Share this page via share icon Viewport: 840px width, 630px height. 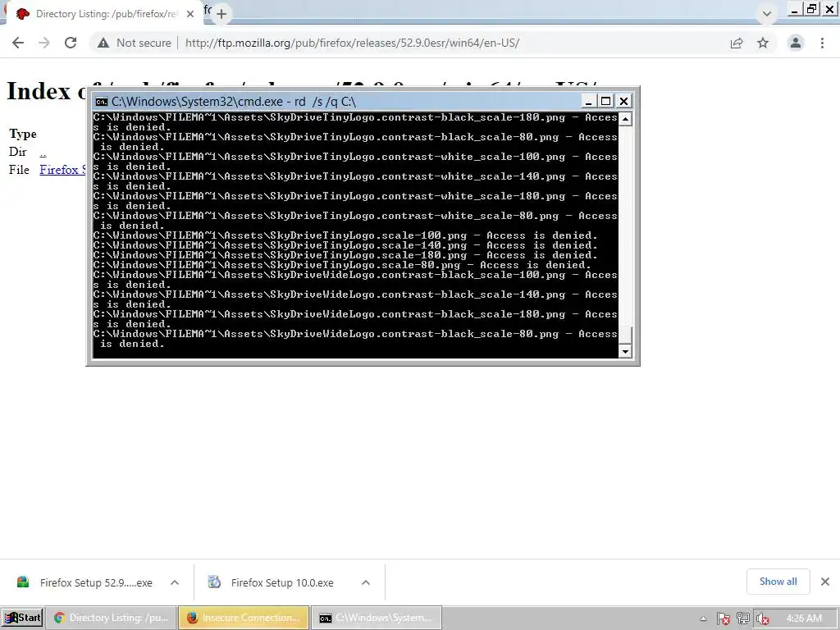(737, 43)
